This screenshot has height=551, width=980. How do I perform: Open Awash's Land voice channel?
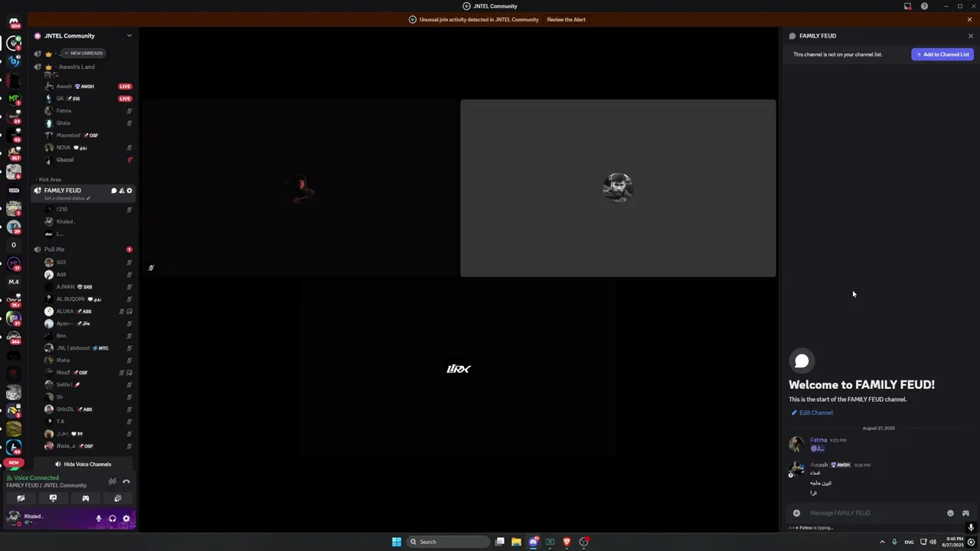[x=77, y=67]
